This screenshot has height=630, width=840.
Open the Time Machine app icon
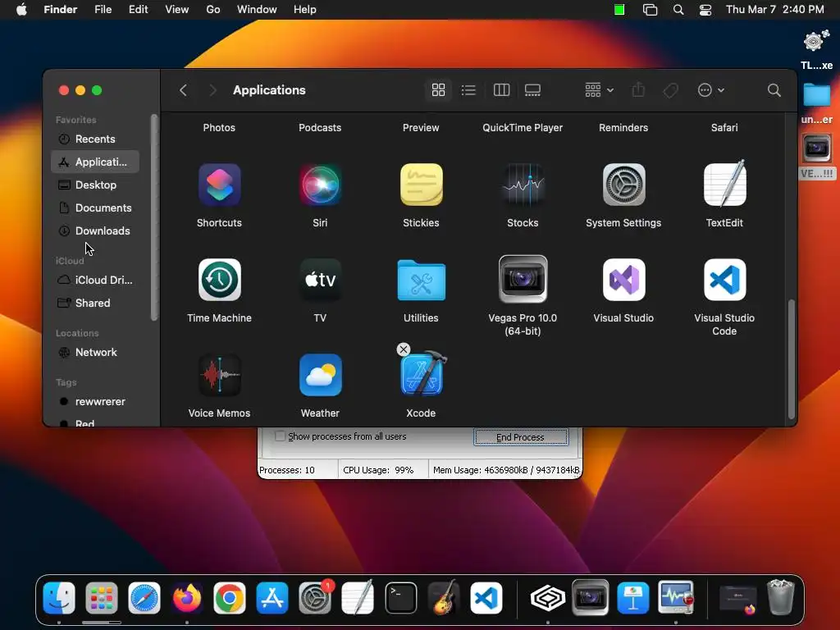pos(219,280)
